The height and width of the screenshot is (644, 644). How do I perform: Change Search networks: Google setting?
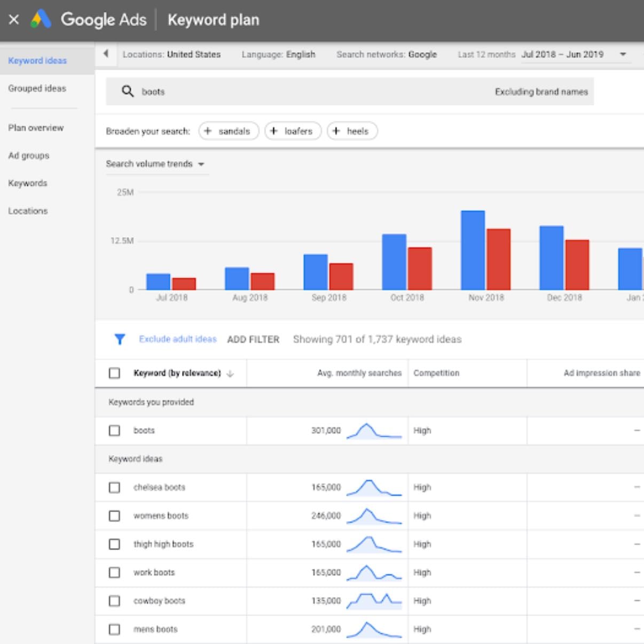coord(387,54)
